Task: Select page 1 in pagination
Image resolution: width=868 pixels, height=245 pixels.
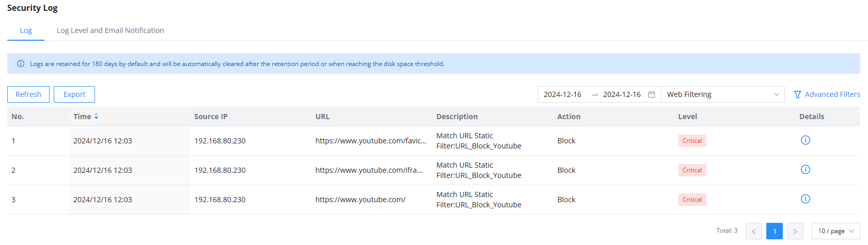Action: pyautogui.click(x=775, y=231)
